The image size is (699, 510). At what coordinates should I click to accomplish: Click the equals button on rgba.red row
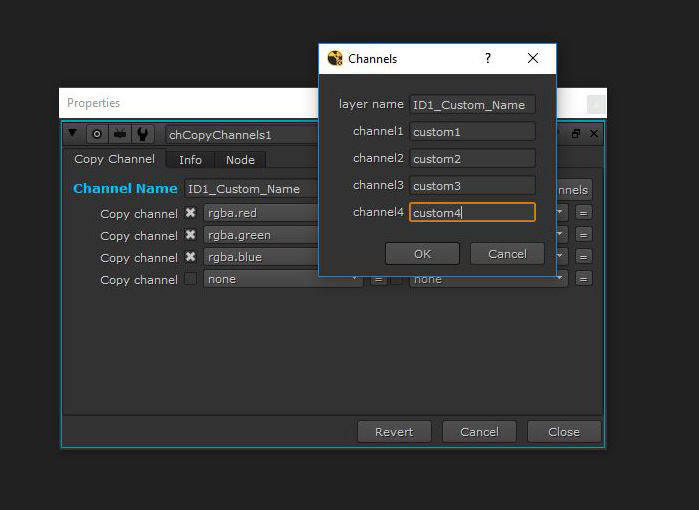(x=584, y=213)
